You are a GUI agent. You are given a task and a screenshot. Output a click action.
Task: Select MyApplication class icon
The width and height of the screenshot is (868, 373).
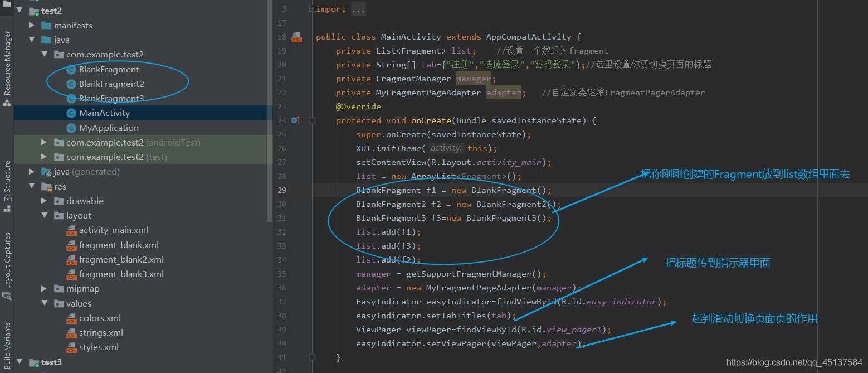coord(71,128)
